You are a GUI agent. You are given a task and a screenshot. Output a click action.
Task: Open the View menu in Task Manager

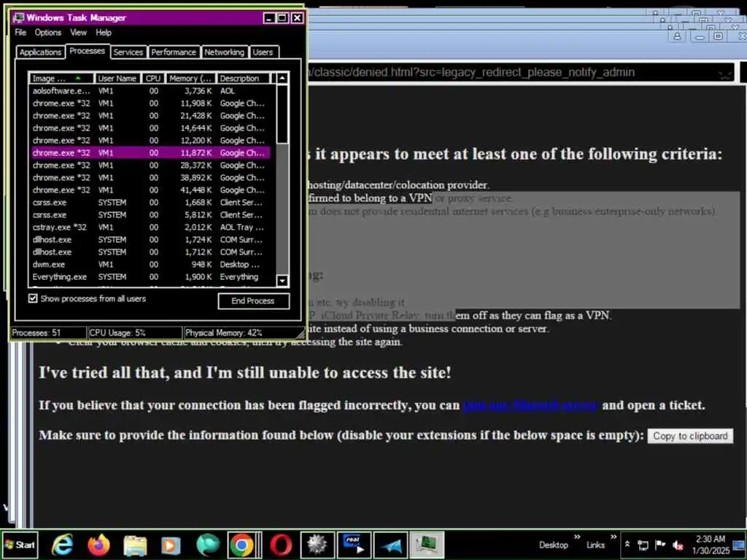tap(78, 32)
